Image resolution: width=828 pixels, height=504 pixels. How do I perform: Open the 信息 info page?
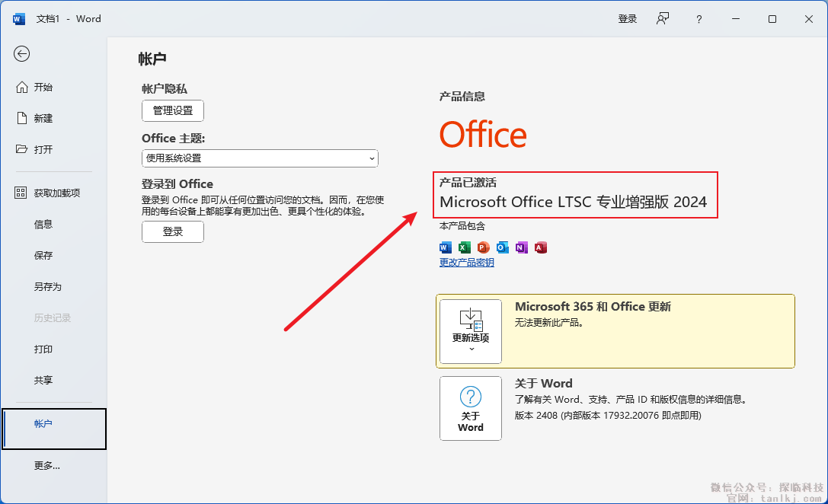pos(43,225)
